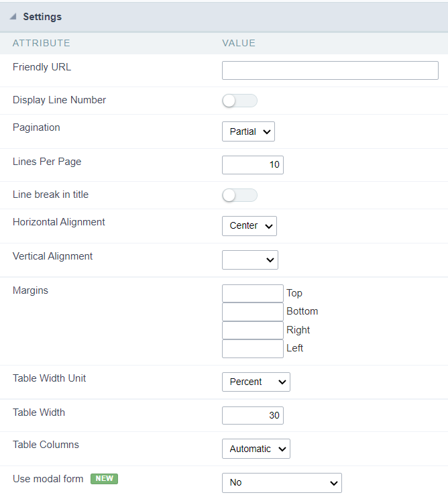Image resolution: width=448 pixels, height=497 pixels.
Task: Click the Settings panel header title
Action: pyautogui.click(x=42, y=16)
